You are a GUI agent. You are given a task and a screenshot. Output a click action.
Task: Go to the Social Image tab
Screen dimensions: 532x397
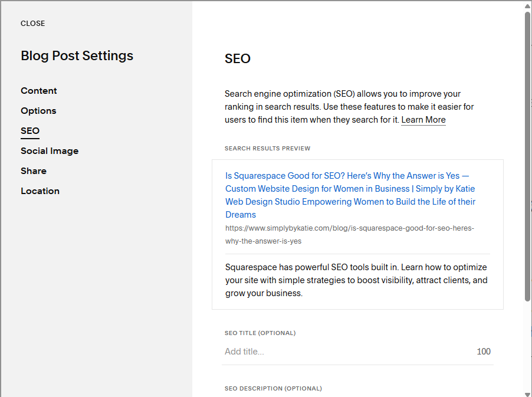click(x=50, y=151)
